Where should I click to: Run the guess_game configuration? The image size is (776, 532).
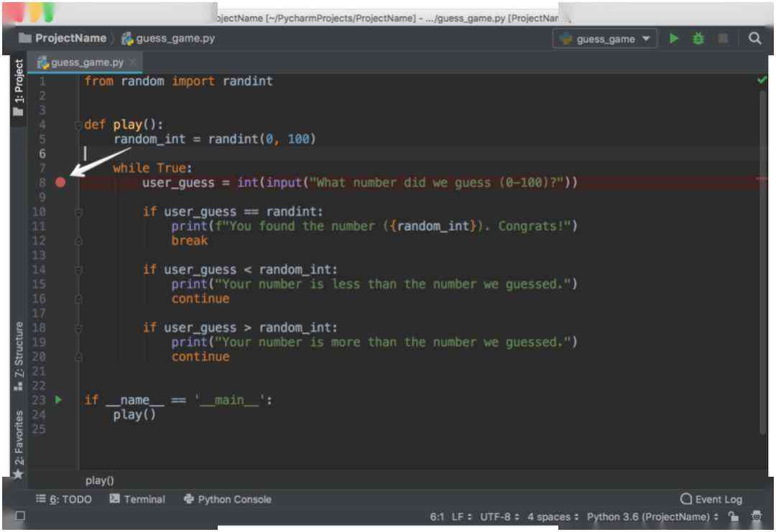(673, 39)
